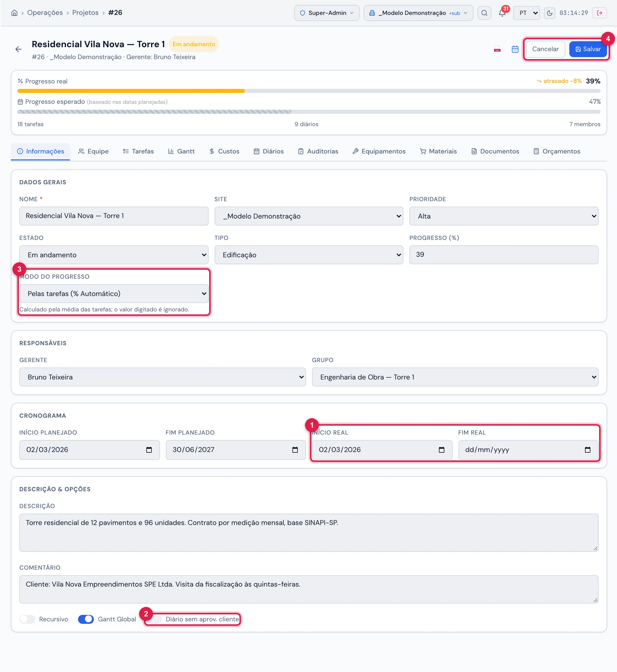This screenshot has height=672, width=617.
Task: Go to home via house icon
Action: tap(14, 13)
